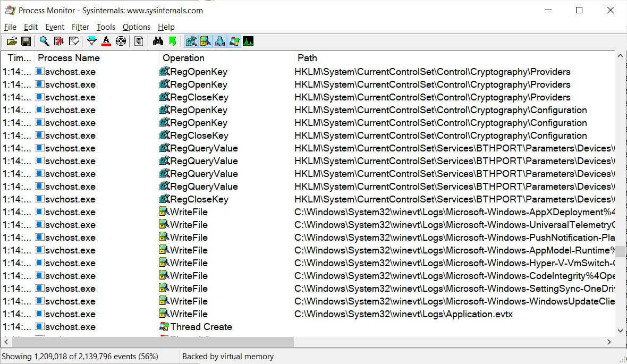Toggle the Capture magnifier icon
The image size is (627, 364).
(44, 41)
